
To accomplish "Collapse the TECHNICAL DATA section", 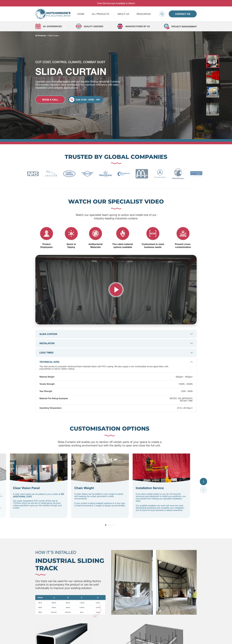I will [191, 362].
